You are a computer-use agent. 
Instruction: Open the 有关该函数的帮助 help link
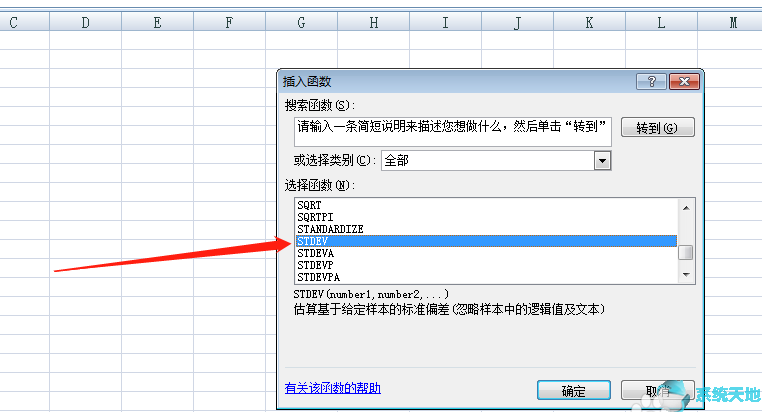pos(332,388)
